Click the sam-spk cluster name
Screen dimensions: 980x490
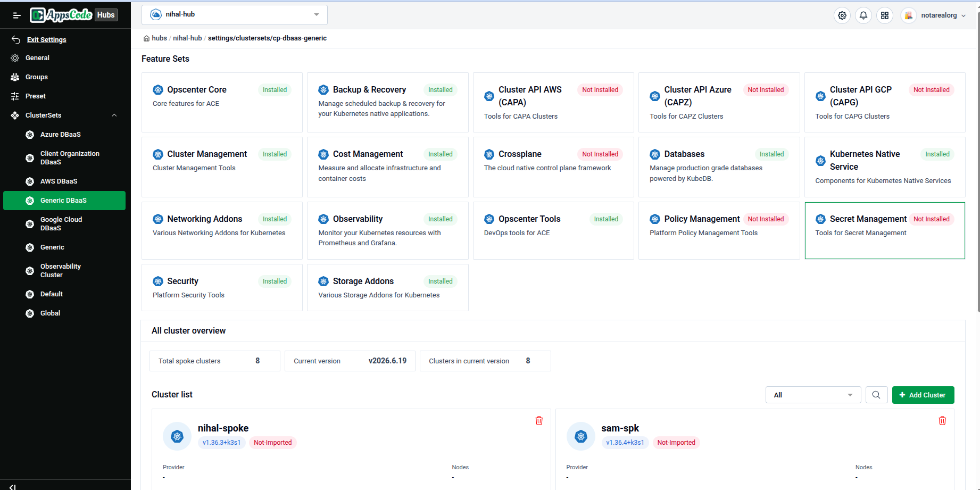620,428
